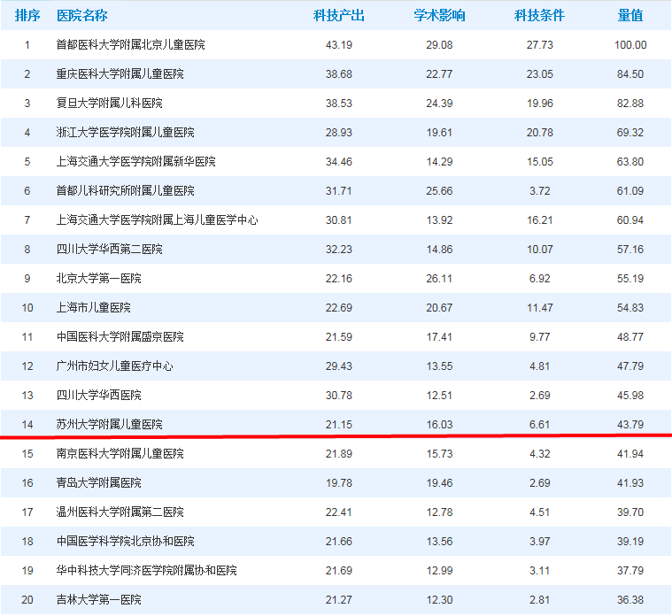Click the 55.19 value cell
Screen dimensions: 672x616
[x=630, y=279]
